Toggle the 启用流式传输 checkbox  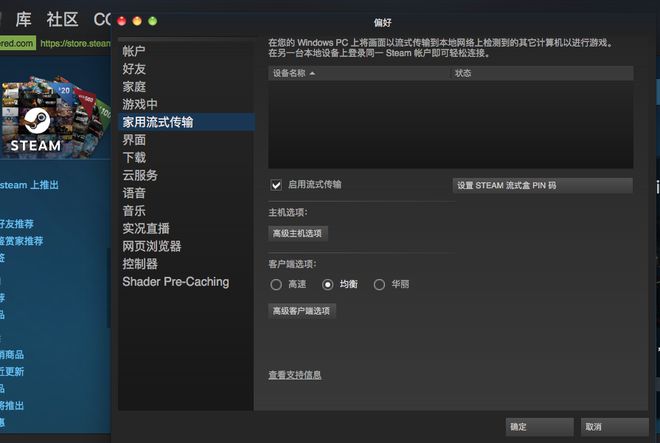[276, 185]
